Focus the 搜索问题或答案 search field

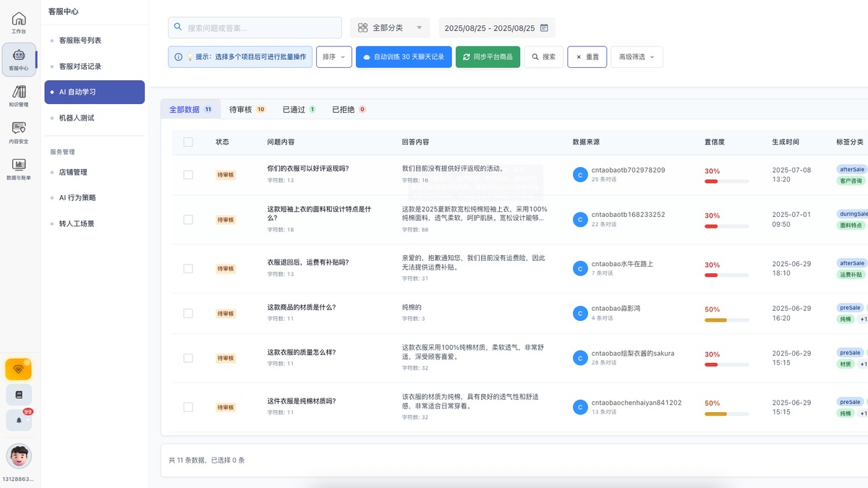click(255, 27)
